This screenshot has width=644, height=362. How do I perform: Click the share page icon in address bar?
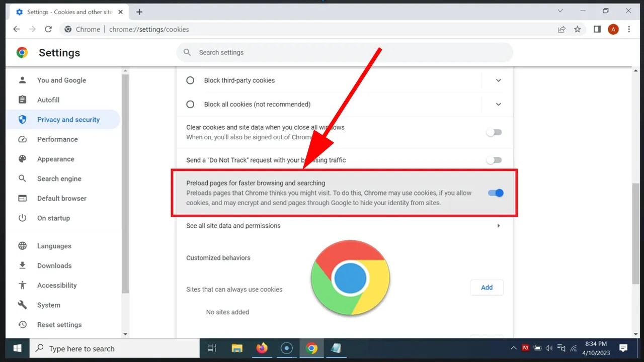[x=561, y=29]
